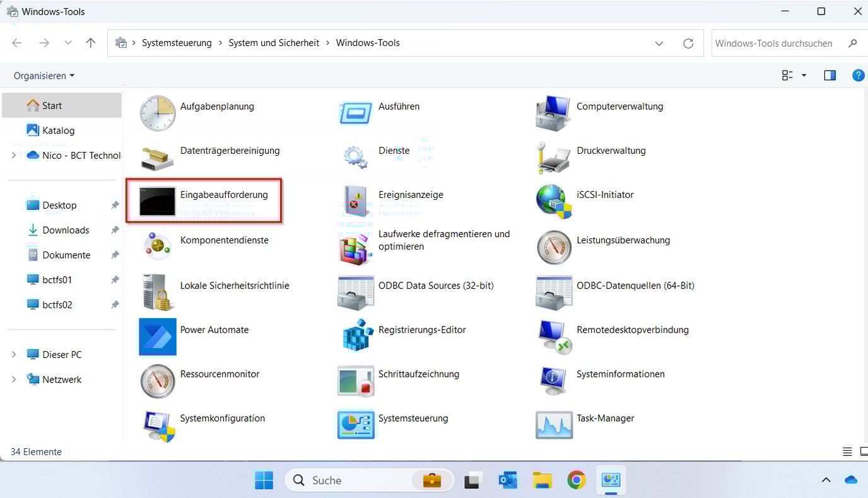Click the Systemsteuerung breadcrumb segment
Screen dimensions: 868x498
[x=177, y=43]
